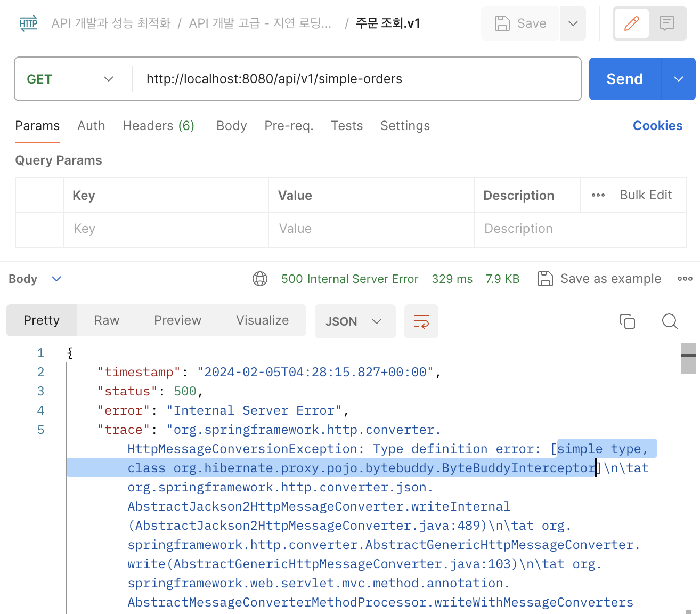Open the comments speech-bubble icon

(667, 23)
